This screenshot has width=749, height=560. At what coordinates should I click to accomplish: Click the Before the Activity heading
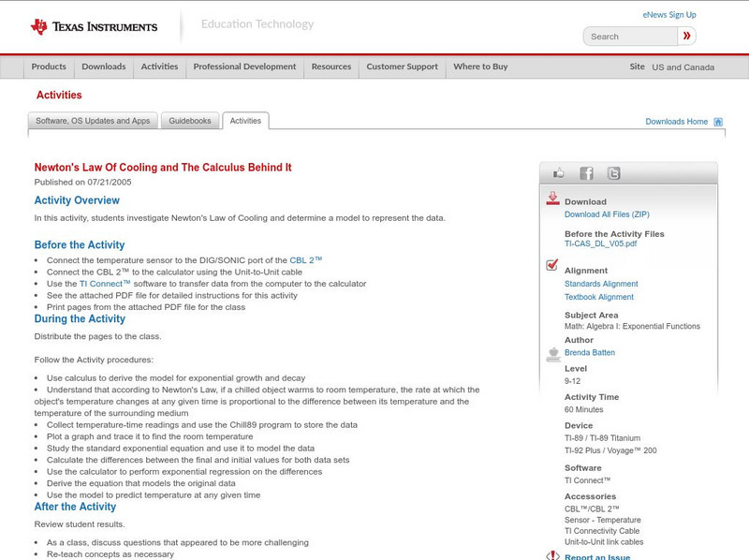(x=80, y=244)
